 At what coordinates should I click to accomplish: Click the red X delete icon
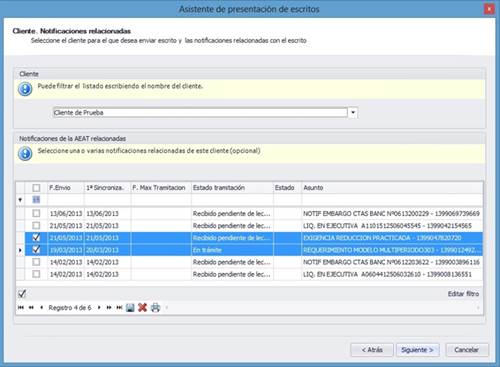click(x=142, y=307)
